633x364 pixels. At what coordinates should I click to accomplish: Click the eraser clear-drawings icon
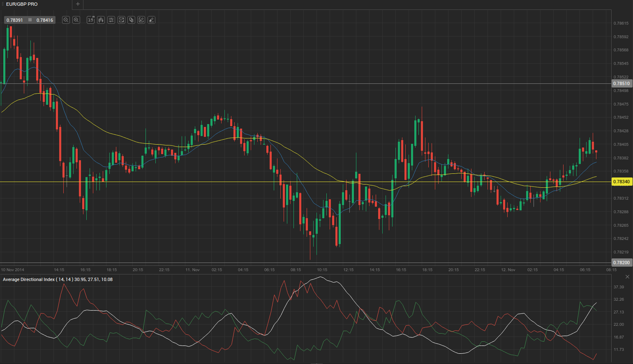coord(151,20)
